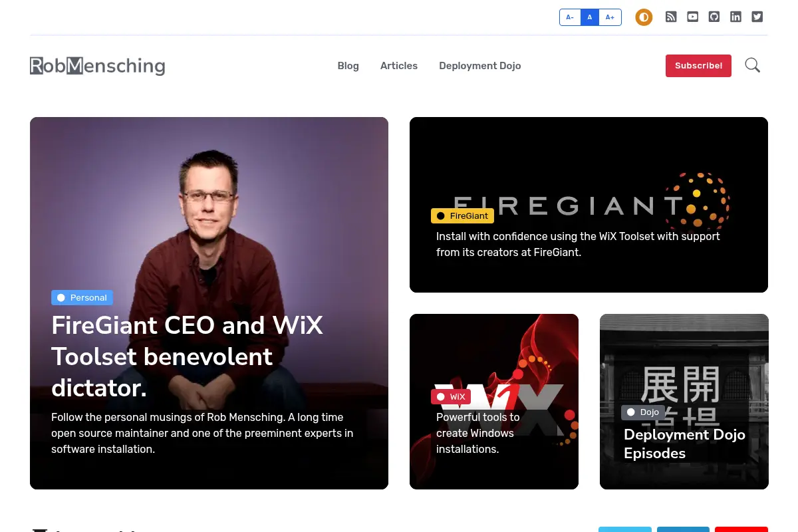The height and width of the screenshot is (532, 798).
Task: Select the yellow FireGiant category tag
Action: 462,216
